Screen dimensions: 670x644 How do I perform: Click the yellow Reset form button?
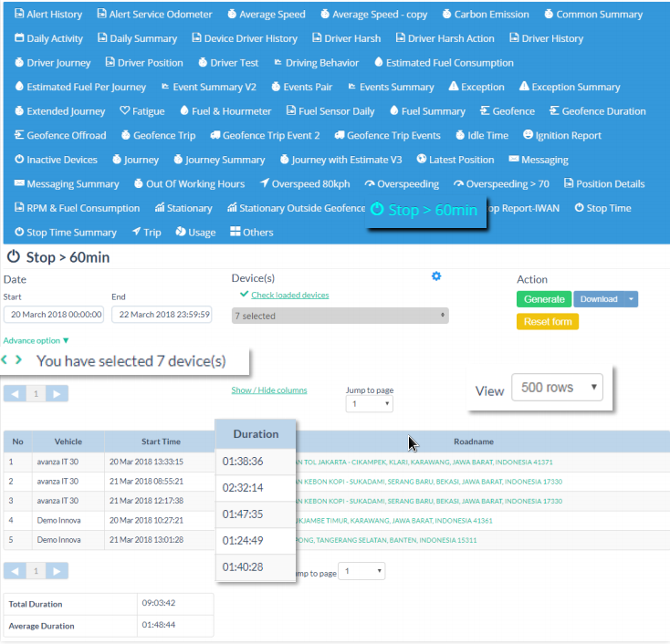pyautogui.click(x=548, y=322)
